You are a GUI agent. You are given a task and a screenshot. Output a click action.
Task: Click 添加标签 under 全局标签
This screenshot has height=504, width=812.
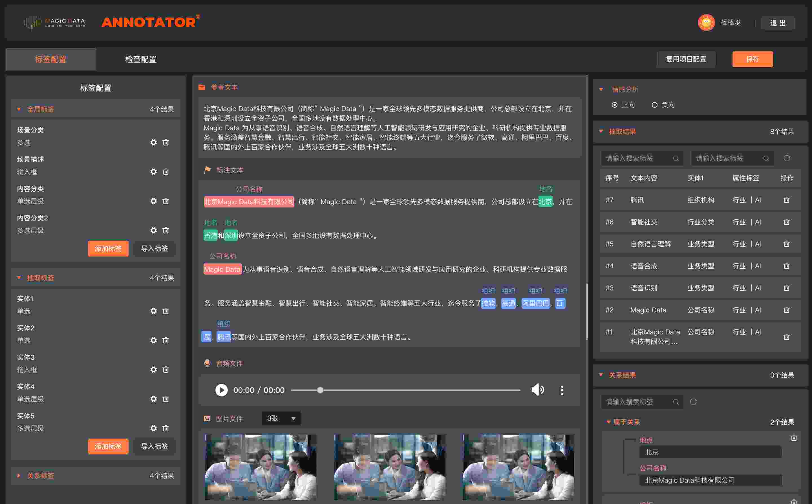[x=108, y=249]
